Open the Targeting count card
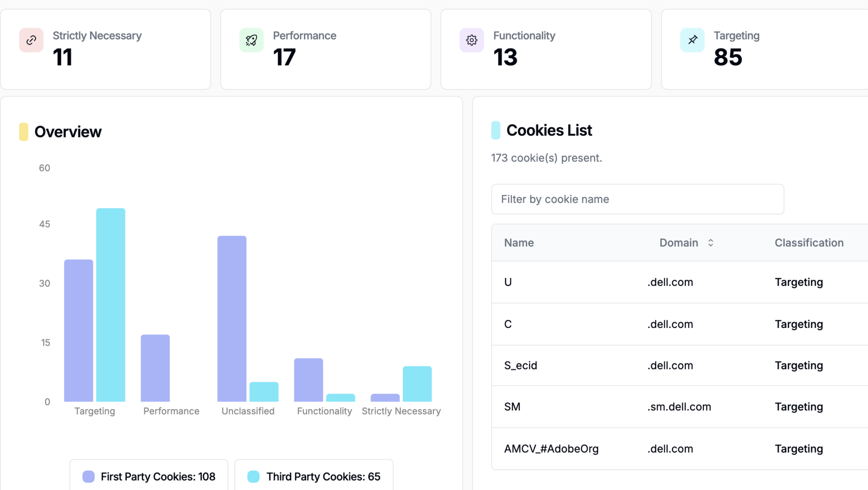Image resolution: width=868 pixels, height=490 pixels. click(765, 49)
